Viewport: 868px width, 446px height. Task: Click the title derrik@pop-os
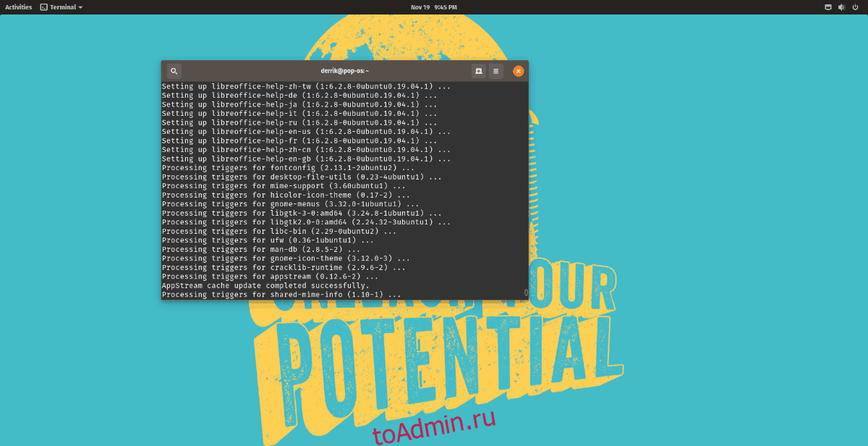click(345, 71)
